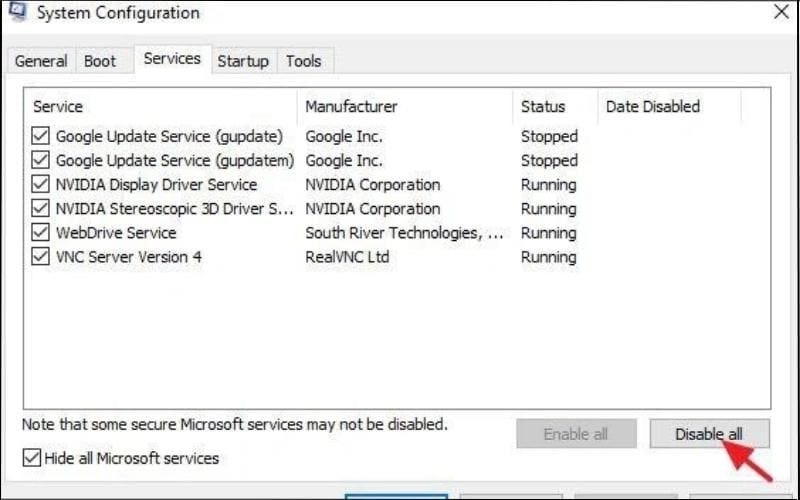Click the System Configuration title bar icon

[17, 11]
